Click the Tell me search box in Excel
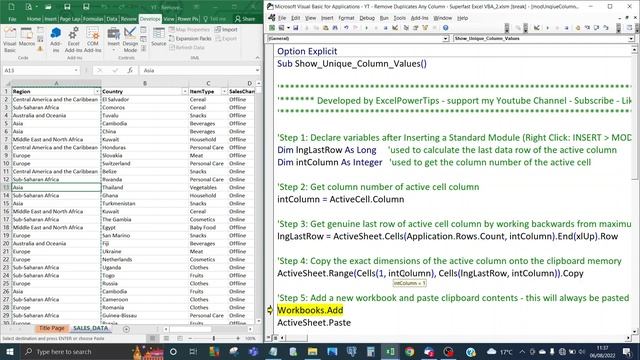This screenshot has height=360, width=640. click(x=215, y=19)
